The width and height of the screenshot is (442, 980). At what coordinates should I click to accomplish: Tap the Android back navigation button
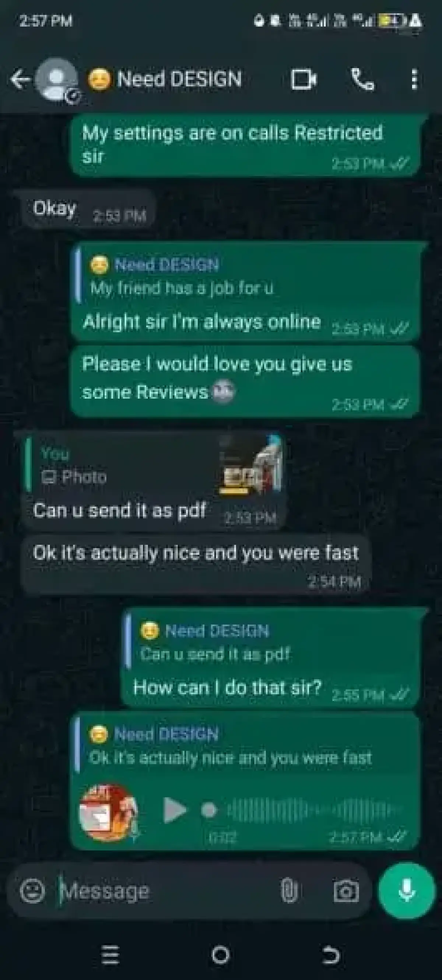point(331,955)
